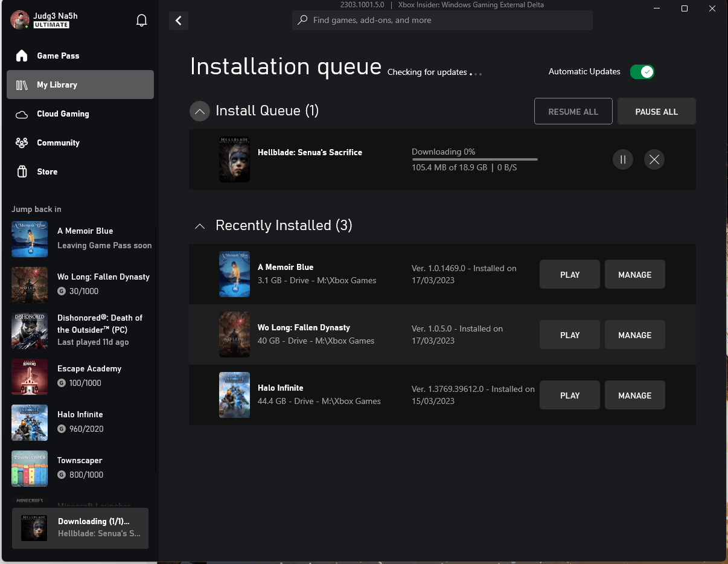This screenshot has width=728, height=564.
Task: Play Wo Long: Fallen Dynasty
Action: (x=570, y=335)
